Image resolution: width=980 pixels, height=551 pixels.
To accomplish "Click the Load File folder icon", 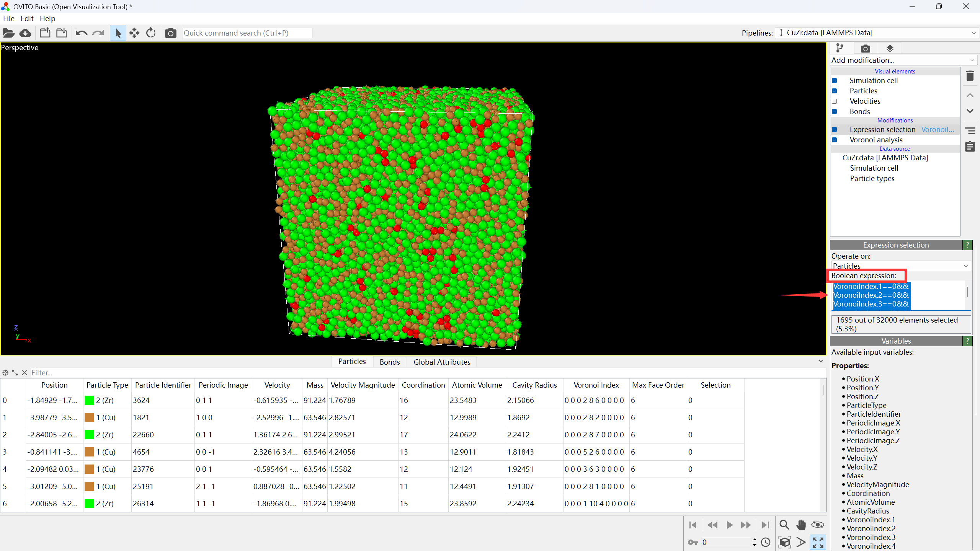I will coord(8,33).
